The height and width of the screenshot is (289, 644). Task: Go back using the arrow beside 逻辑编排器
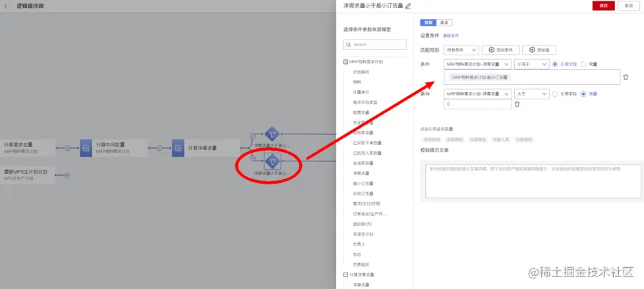(5, 6)
